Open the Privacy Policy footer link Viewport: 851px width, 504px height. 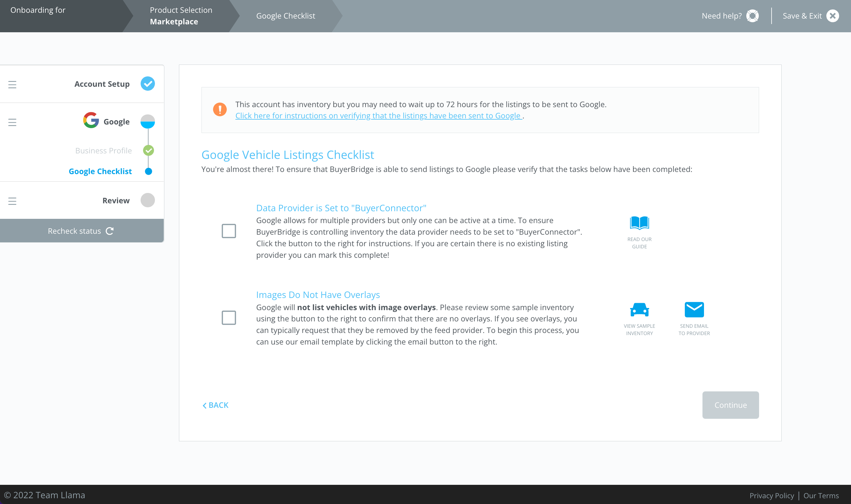point(772,495)
